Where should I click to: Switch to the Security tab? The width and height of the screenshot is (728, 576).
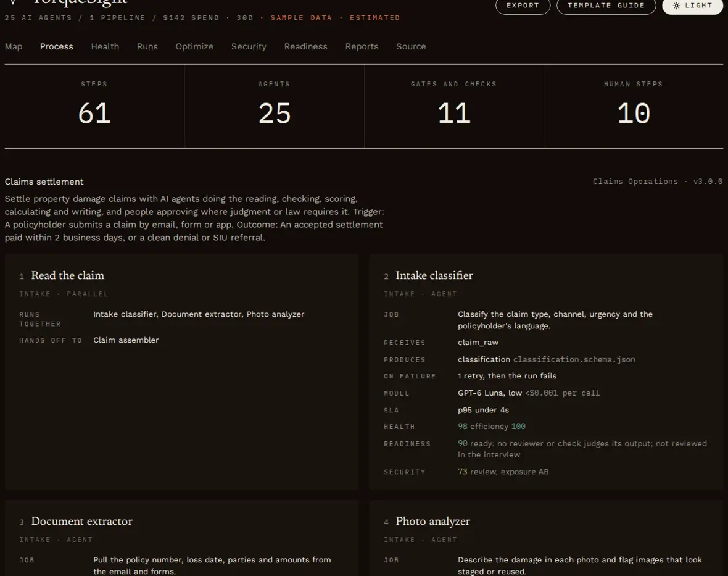[249, 46]
